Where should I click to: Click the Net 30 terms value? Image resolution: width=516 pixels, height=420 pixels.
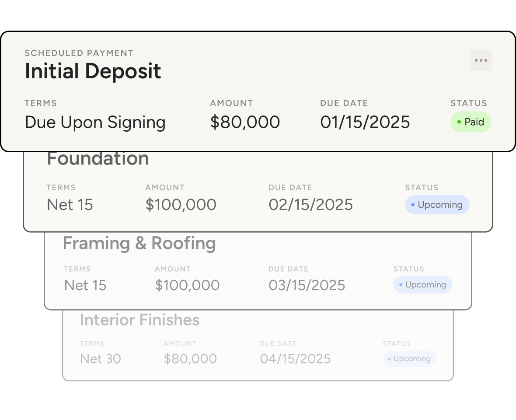click(101, 359)
